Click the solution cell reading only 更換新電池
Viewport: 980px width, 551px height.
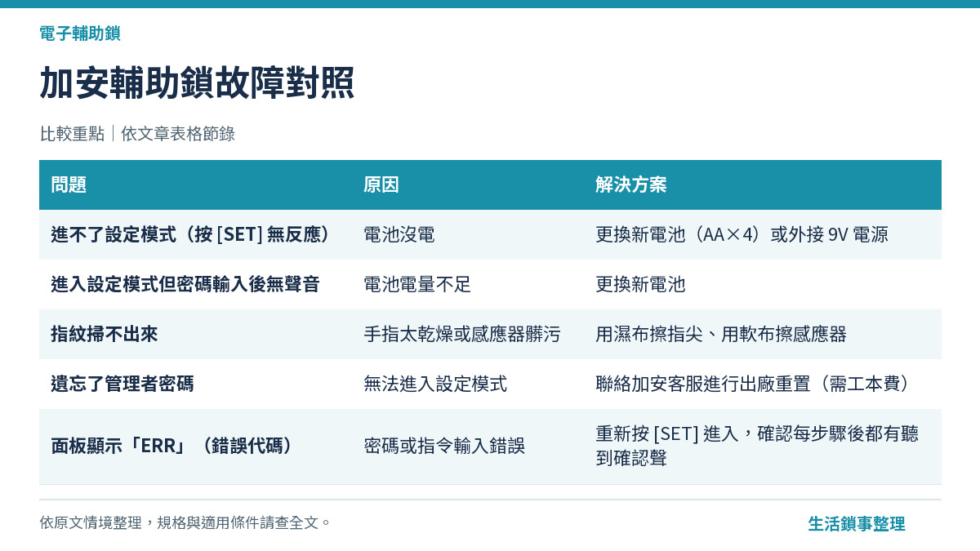click(x=640, y=285)
